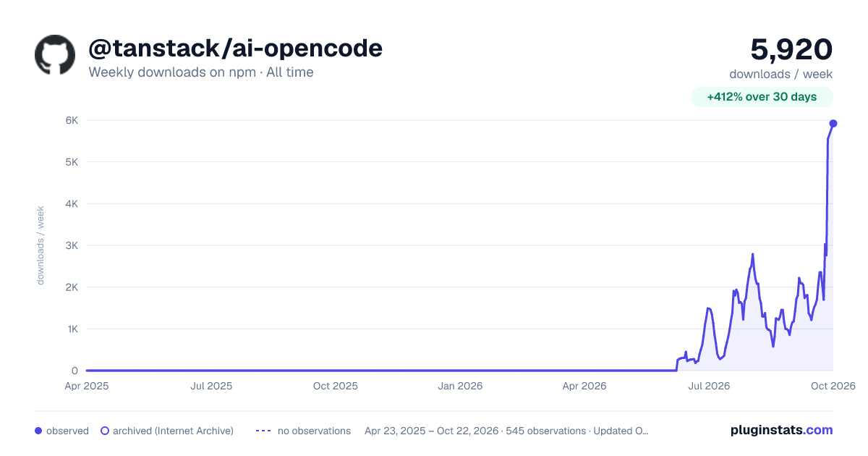Click the 3K y-axis label
Image resolution: width=868 pixels, height=456 pixels.
[x=72, y=245]
